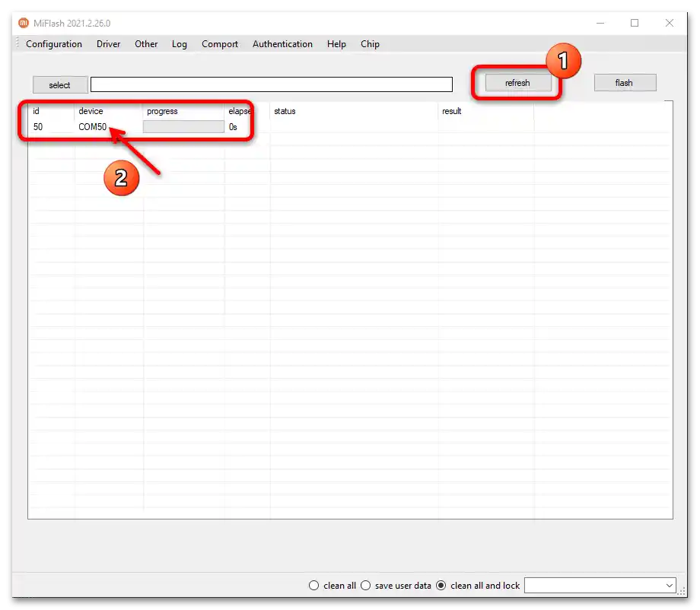Minimize the MiFlash window

point(600,24)
